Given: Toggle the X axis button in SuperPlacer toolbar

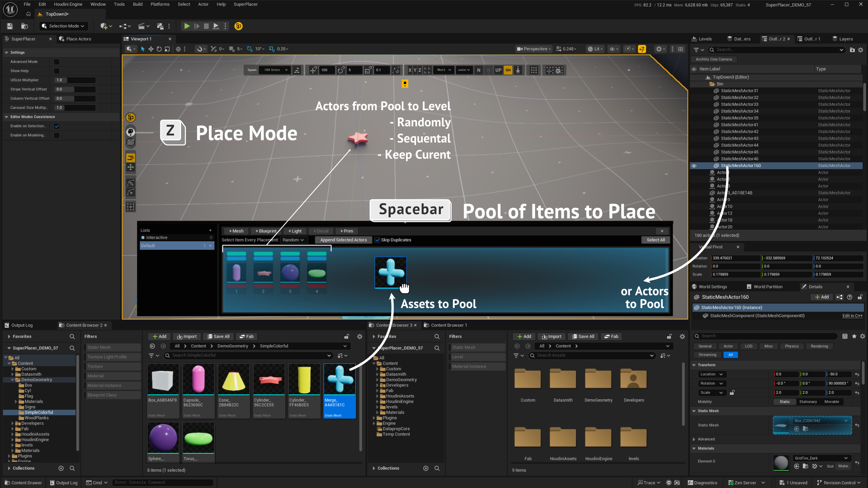Looking at the screenshot, I should coord(410,70).
